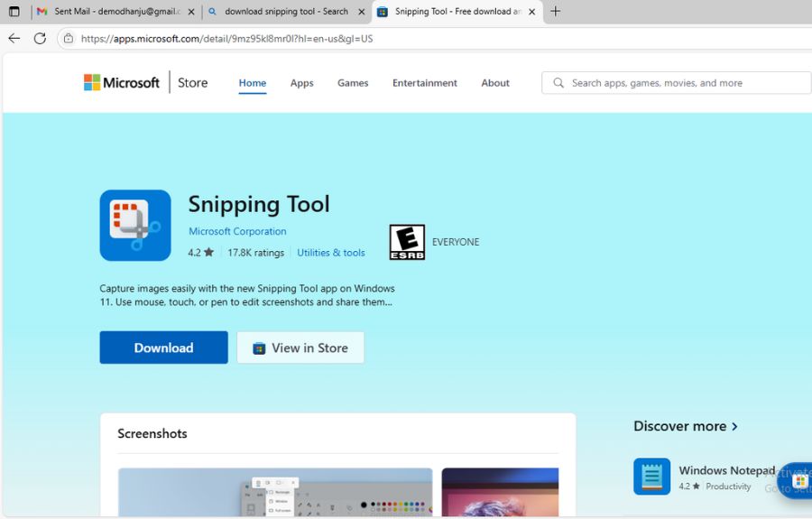This screenshot has width=812, height=519.
Task: Expand the truncated Snipping Tool description text
Action: (247, 295)
